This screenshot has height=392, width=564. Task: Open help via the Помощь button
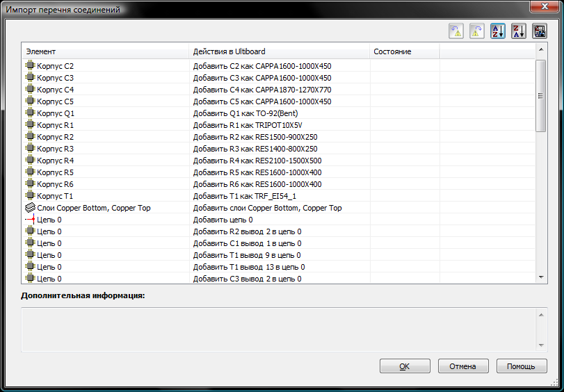pyautogui.click(x=521, y=366)
